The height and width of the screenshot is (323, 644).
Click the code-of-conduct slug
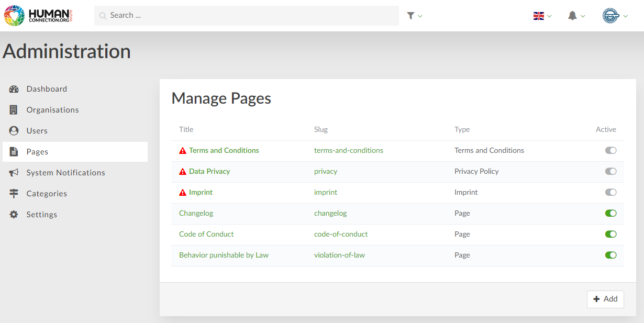tap(341, 234)
